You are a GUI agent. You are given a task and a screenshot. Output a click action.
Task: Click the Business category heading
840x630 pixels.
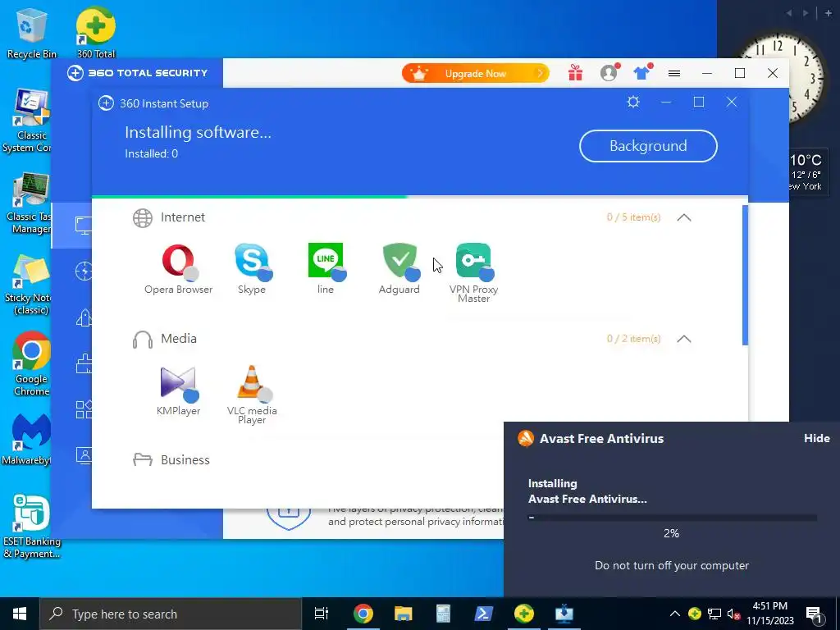point(185,460)
